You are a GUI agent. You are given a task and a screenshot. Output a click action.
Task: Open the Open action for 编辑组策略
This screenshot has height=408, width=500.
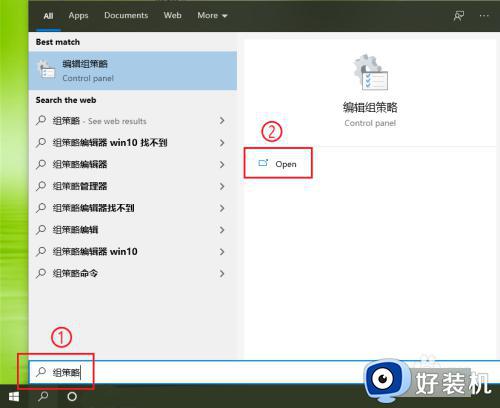coord(278,163)
